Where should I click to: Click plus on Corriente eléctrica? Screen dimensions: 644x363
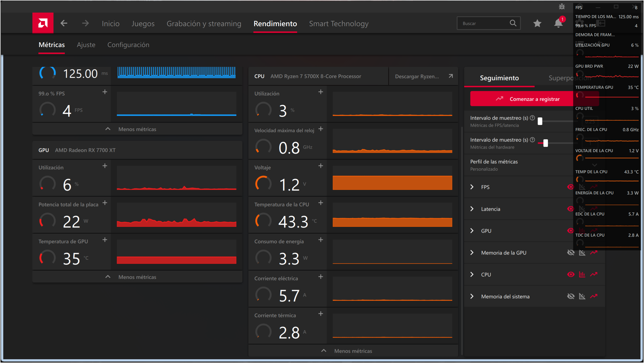tap(321, 277)
